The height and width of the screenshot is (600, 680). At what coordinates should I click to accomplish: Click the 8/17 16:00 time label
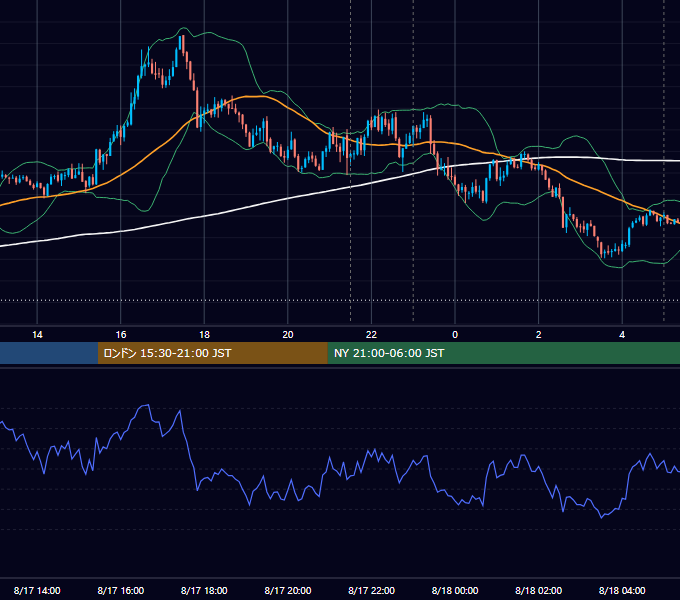[x=121, y=590]
